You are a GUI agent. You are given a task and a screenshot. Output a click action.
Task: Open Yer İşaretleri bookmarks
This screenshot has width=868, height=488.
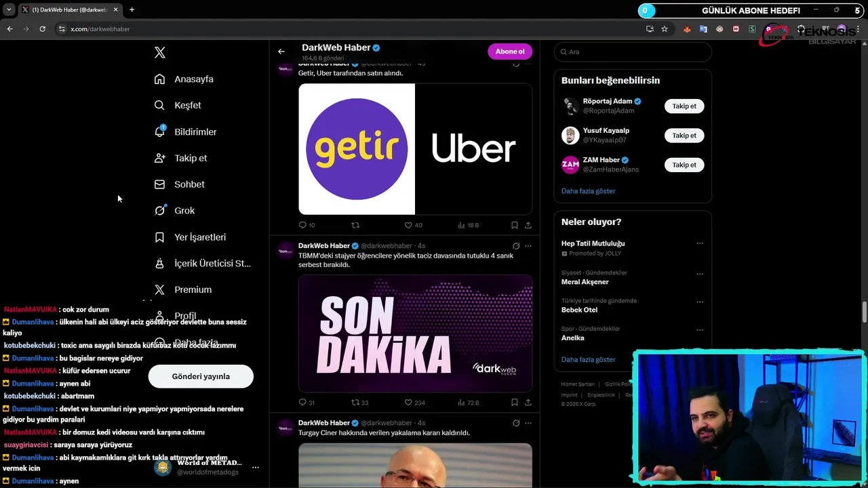tap(190, 237)
